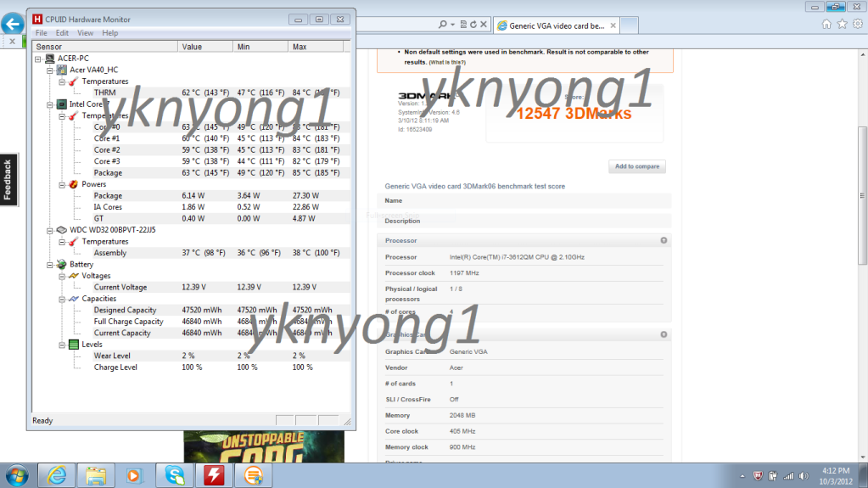Open the Windows Start menu
Viewport: 868px width, 488px height.
[x=17, y=476]
